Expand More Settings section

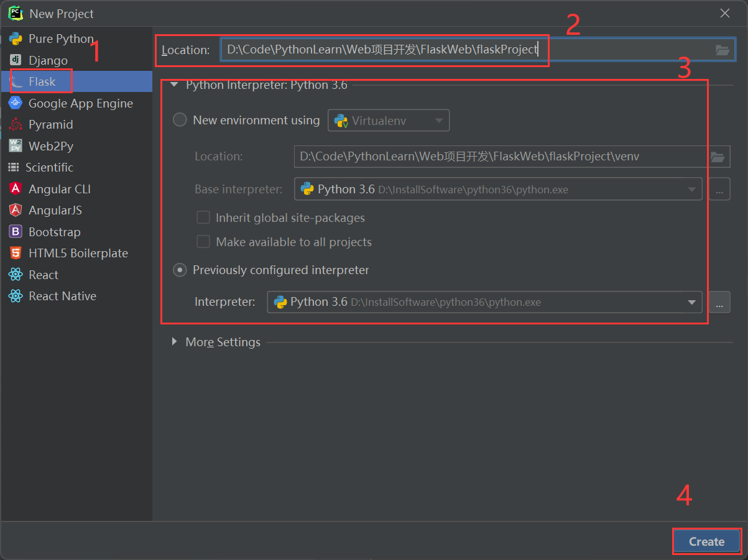pos(174,342)
